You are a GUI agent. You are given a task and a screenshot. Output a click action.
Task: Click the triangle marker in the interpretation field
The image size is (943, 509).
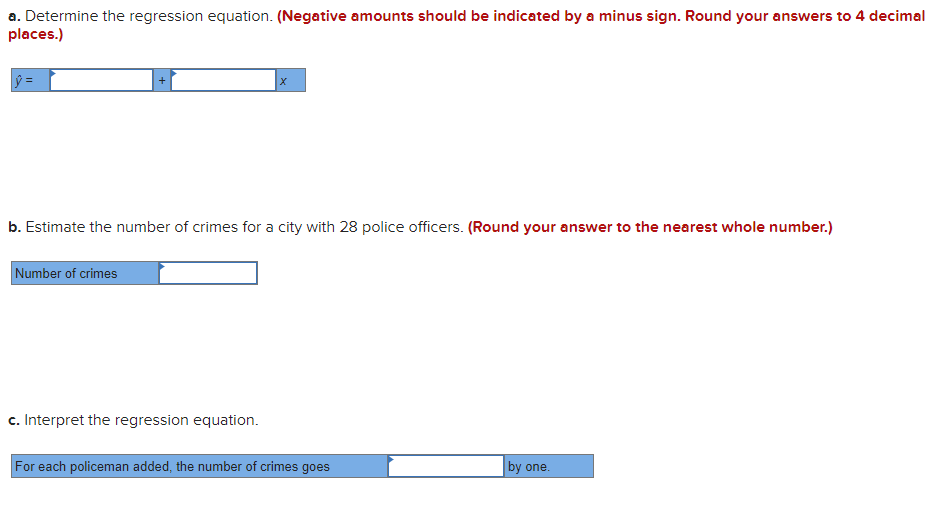click(391, 459)
